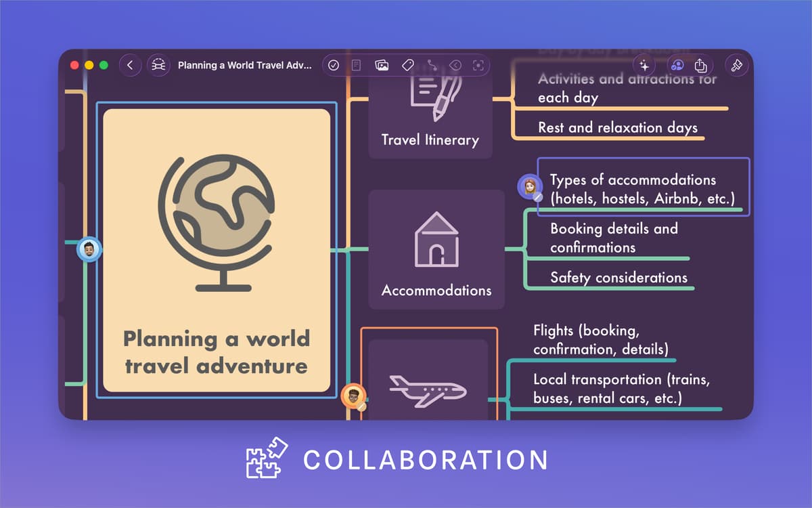Toggle focus mode frame icon
Viewport: 812px width, 508px height.
(478, 66)
